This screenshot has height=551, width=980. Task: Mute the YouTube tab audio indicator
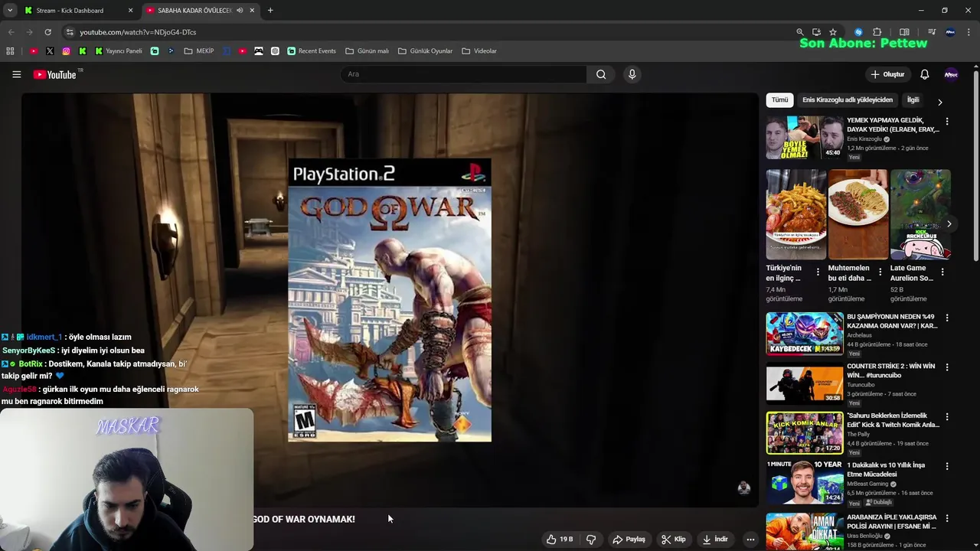(x=240, y=11)
